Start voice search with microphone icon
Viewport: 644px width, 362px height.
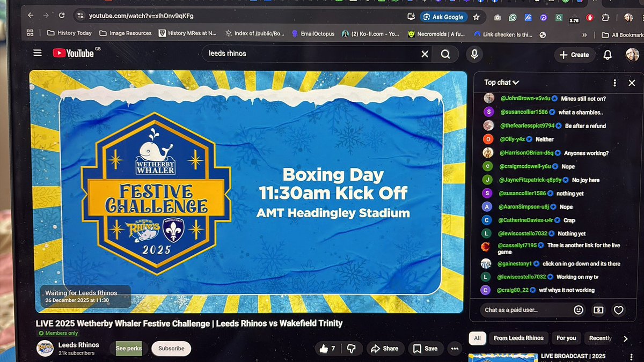(x=474, y=54)
